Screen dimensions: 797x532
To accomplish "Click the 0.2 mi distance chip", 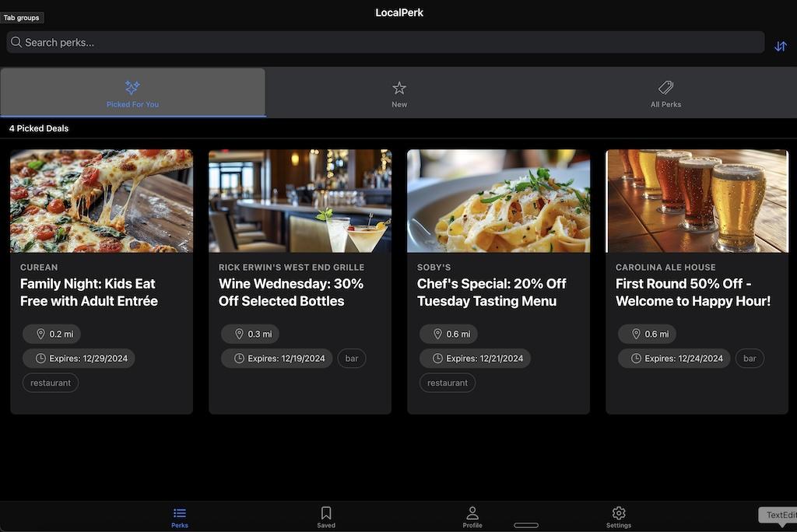I will coord(51,334).
